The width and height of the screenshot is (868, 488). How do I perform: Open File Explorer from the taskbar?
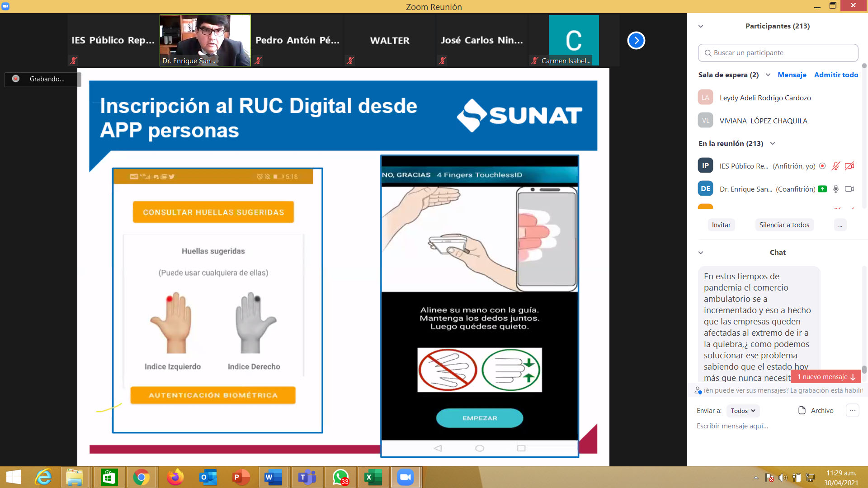tap(75, 477)
